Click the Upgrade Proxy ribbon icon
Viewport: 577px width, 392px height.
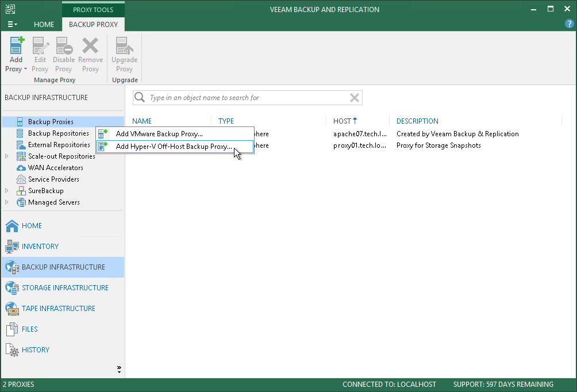point(124,45)
